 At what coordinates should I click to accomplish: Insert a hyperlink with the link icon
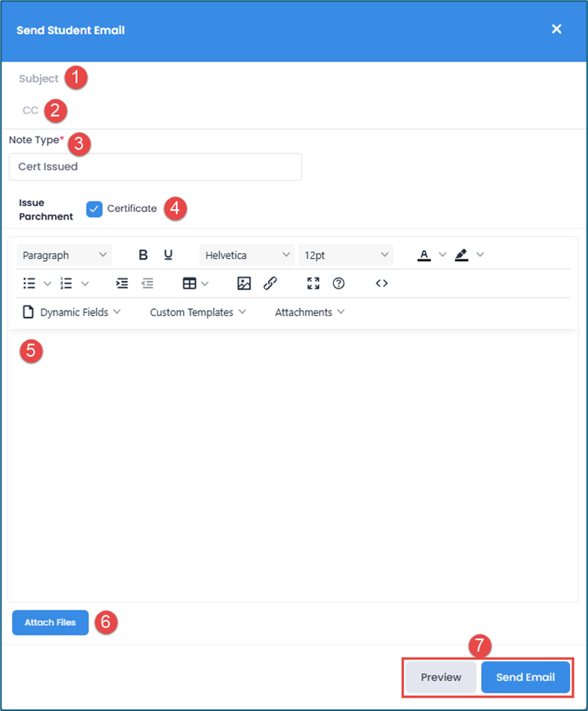coord(270,283)
